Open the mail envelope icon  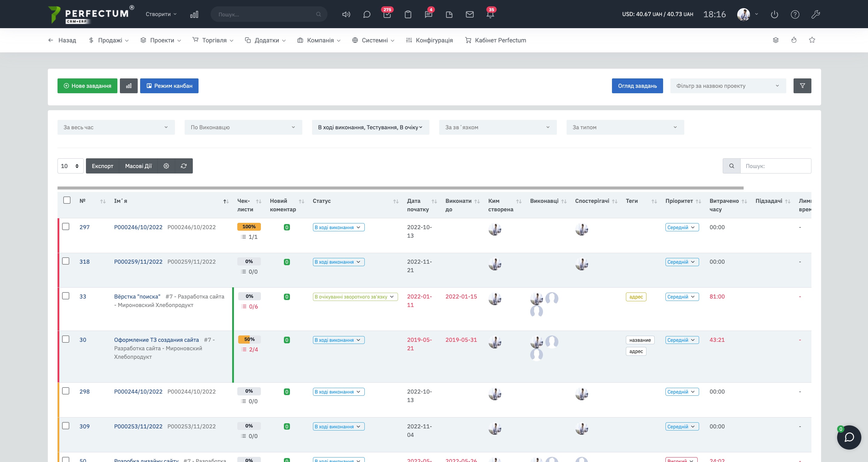click(x=469, y=14)
